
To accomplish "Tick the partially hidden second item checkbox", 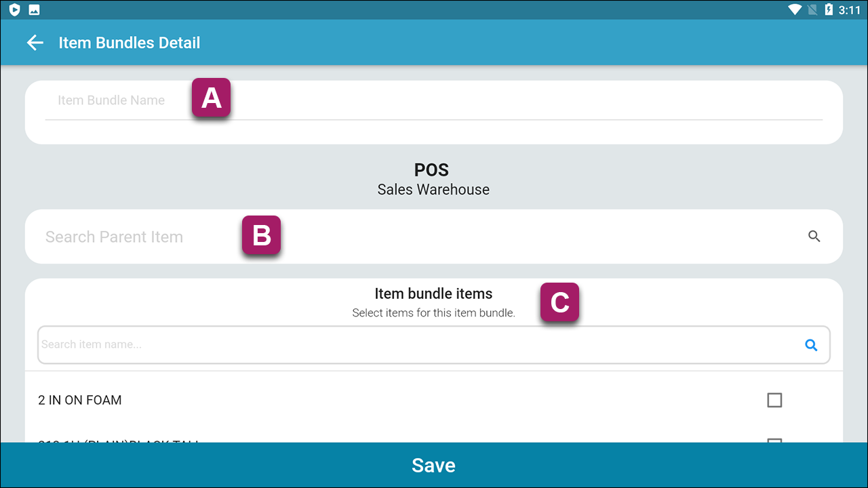I will (x=774, y=441).
